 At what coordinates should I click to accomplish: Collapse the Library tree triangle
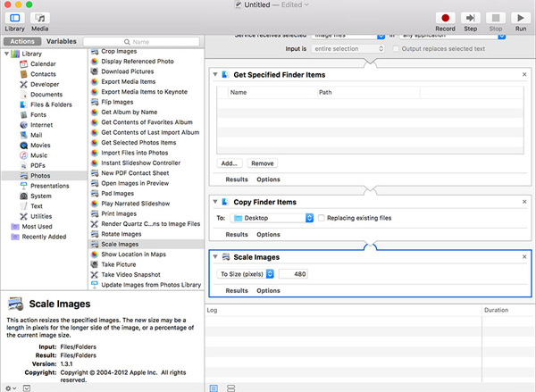6,54
